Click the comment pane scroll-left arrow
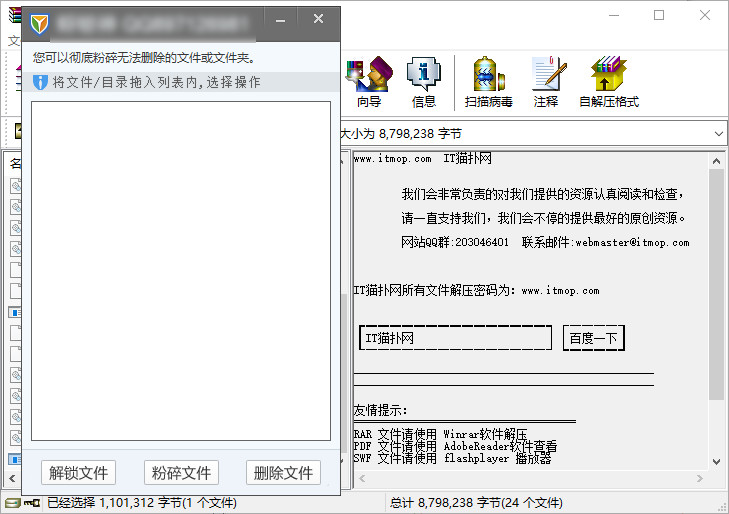 click(362, 479)
